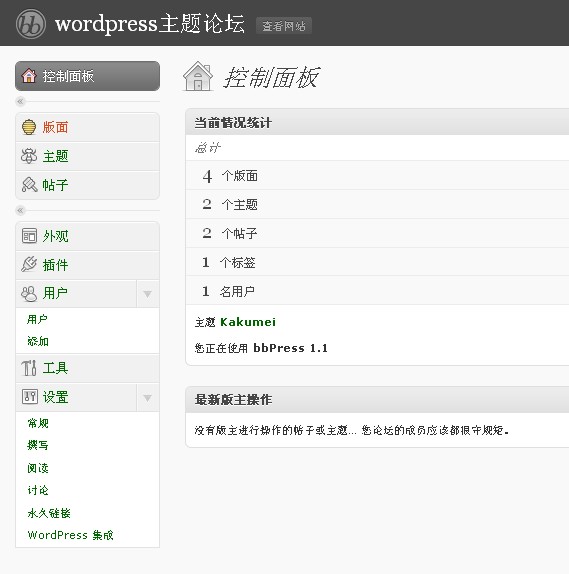Click the bbPress logo icon in header
Screen dimensions: 569x574
pyautogui.click(x=31, y=24)
